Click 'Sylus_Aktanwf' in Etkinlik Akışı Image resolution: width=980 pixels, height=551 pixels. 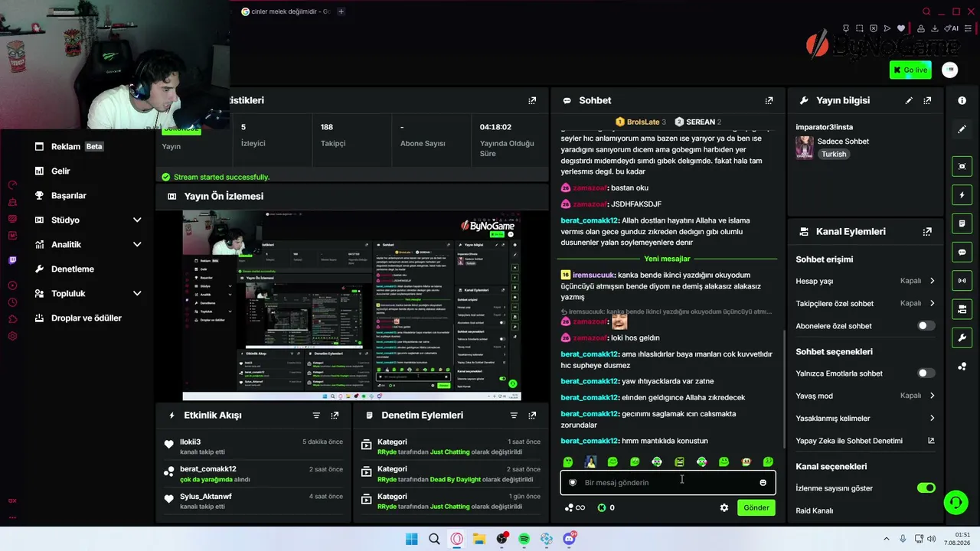(205, 496)
